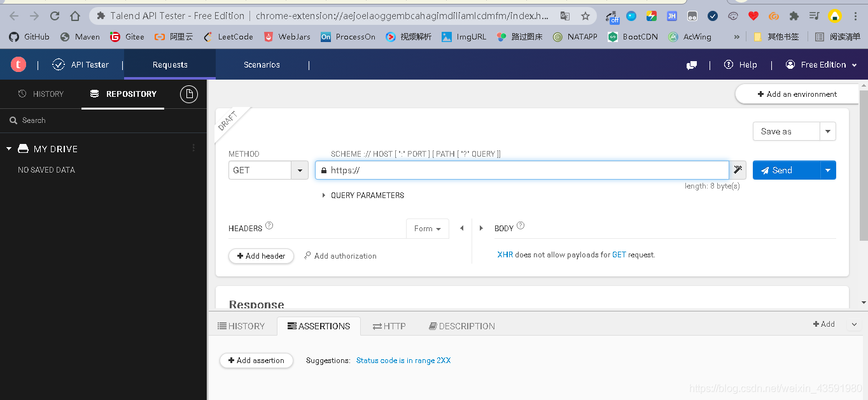Open Chrome extensions puzzle icon
This screenshot has width=868, height=400.
(794, 16)
